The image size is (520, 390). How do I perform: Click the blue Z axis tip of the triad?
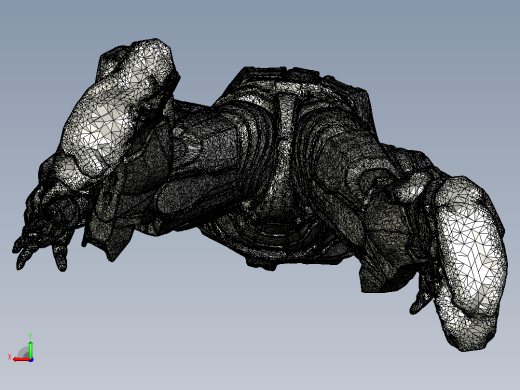pos(31,360)
